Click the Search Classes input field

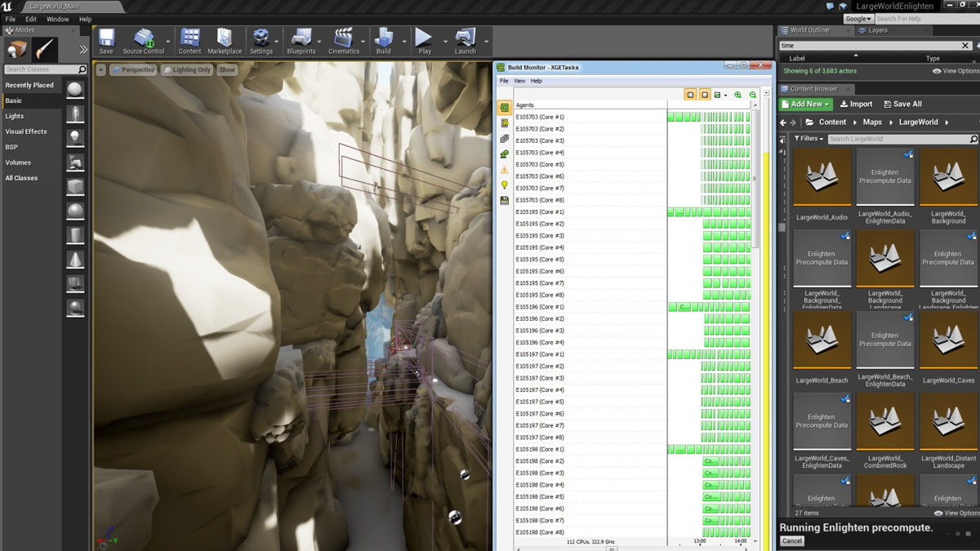click(45, 69)
